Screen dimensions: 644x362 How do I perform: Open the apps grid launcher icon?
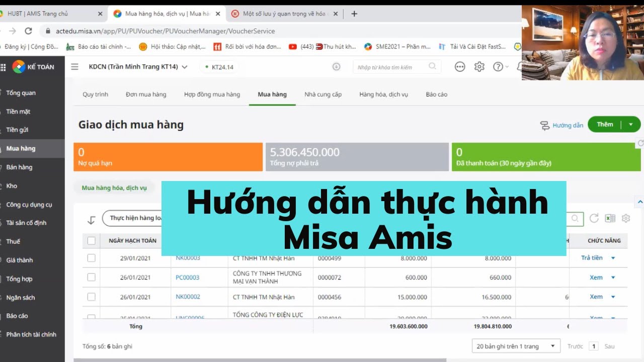pyautogui.click(x=3, y=67)
